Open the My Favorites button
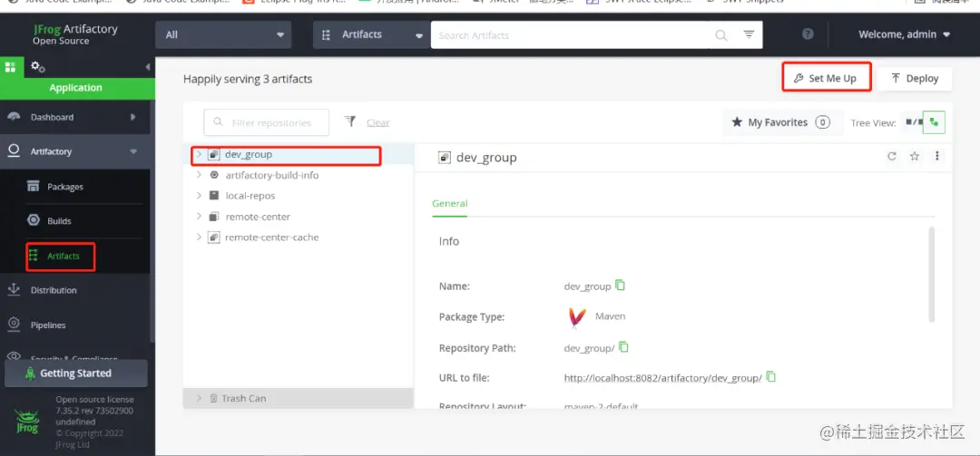980x456 pixels. pos(780,122)
